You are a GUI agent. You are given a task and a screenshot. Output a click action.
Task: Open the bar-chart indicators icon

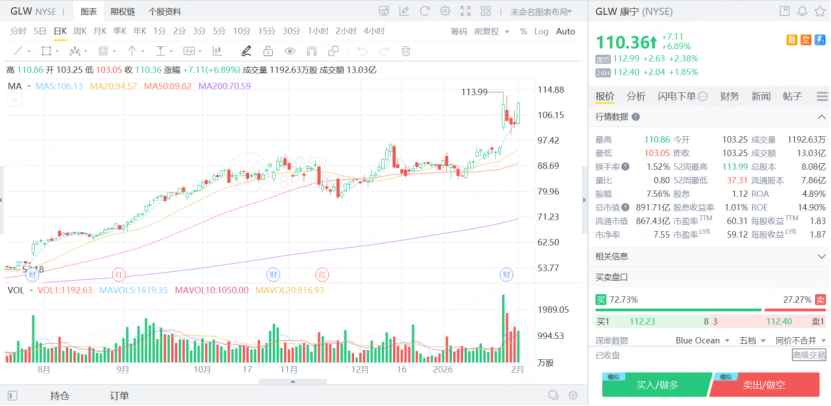[217, 51]
